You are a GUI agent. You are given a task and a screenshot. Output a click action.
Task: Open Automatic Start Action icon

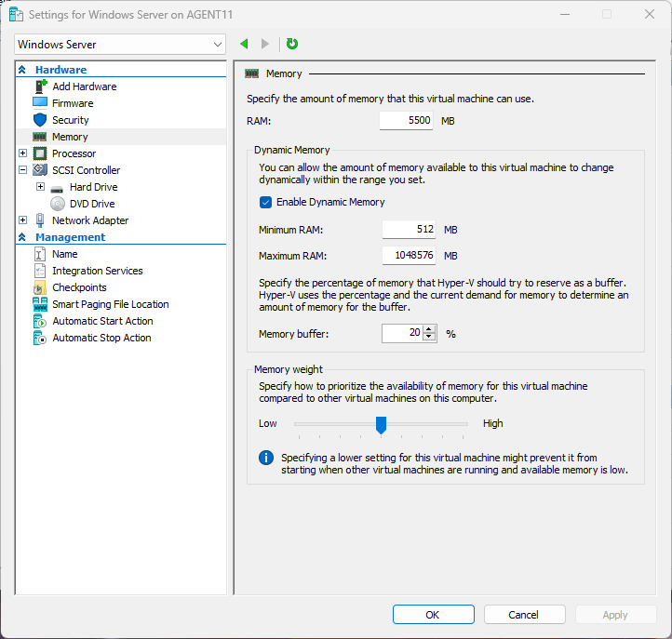point(40,321)
